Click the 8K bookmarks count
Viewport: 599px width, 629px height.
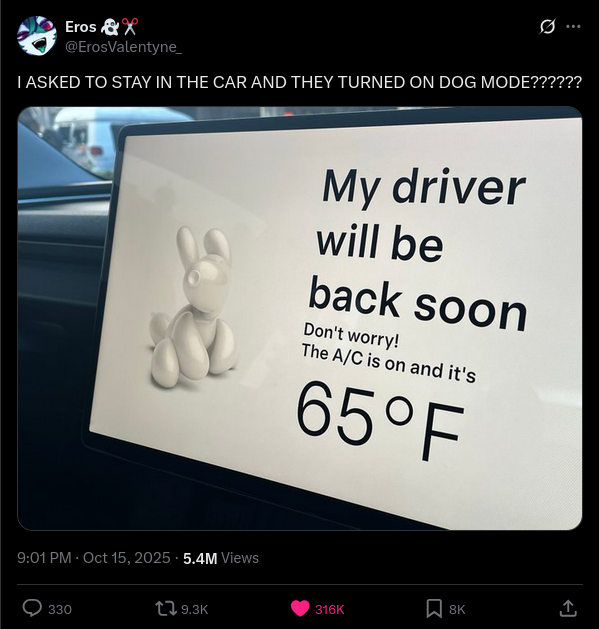(457, 609)
